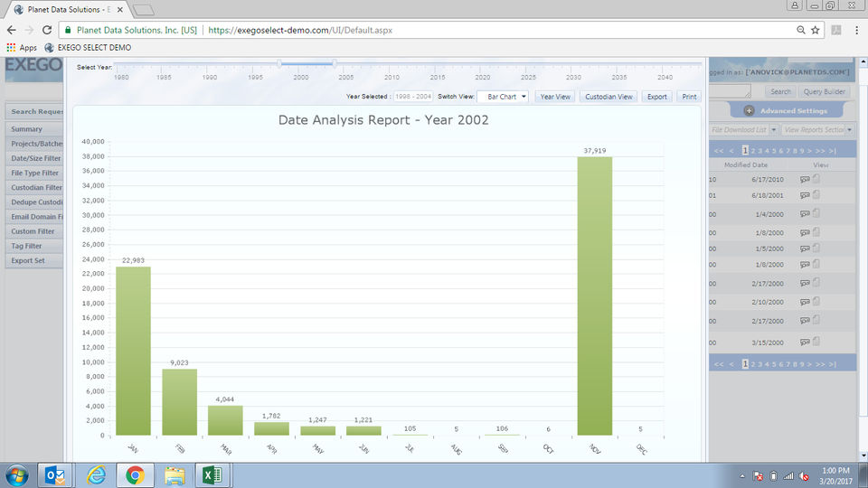Click the Print button
Image resolution: width=868 pixels, height=488 pixels.
point(689,97)
